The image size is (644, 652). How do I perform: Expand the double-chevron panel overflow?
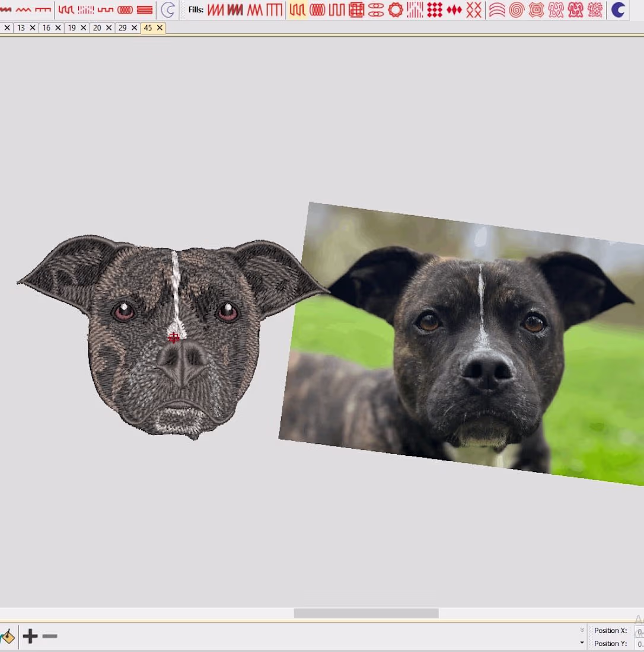[582, 630]
